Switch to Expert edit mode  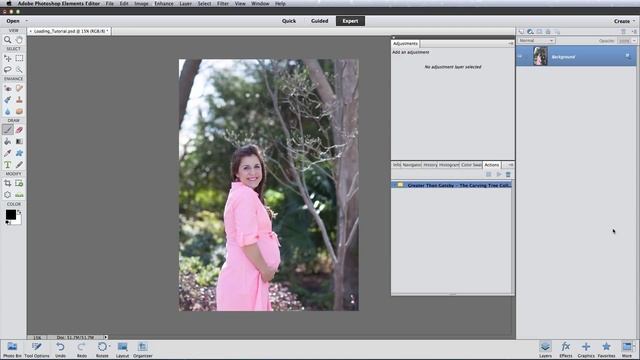[x=350, y=21]
